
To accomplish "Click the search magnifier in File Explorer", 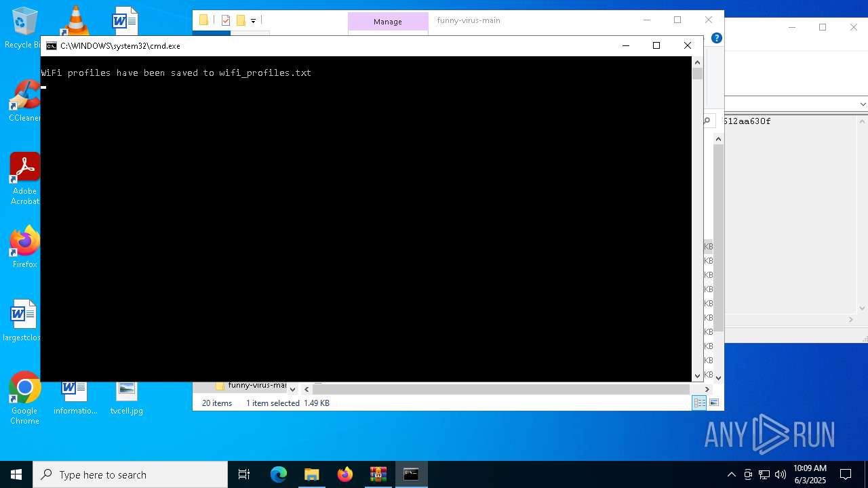I will pos(707,121).
